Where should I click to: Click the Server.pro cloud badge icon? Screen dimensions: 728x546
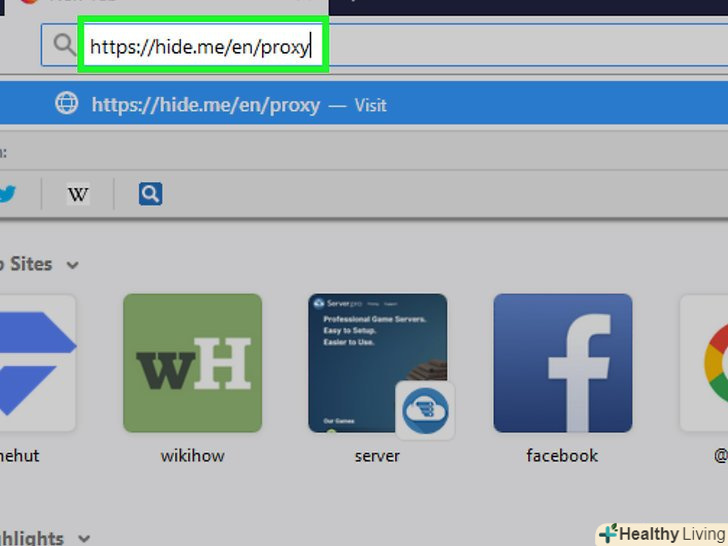click(425, 411)
